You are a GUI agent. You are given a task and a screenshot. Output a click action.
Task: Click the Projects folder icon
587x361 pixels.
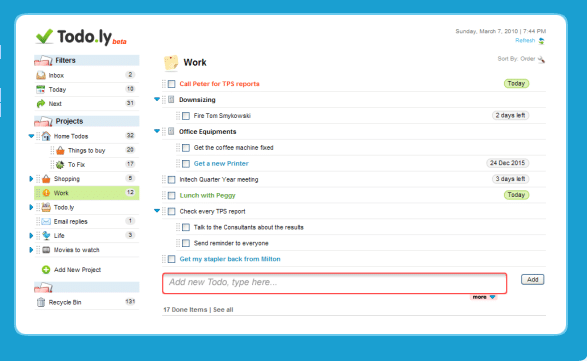[x=43, y=121]
